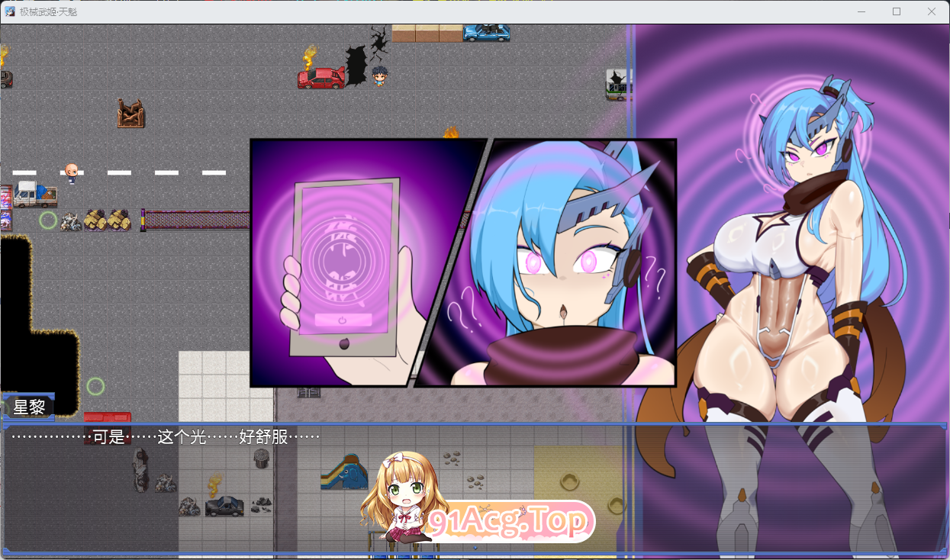Image resolution: width=950 pixels, height=560 pixels.
Task: Click the bus at the road edge
Action: (x=617, y=85)
